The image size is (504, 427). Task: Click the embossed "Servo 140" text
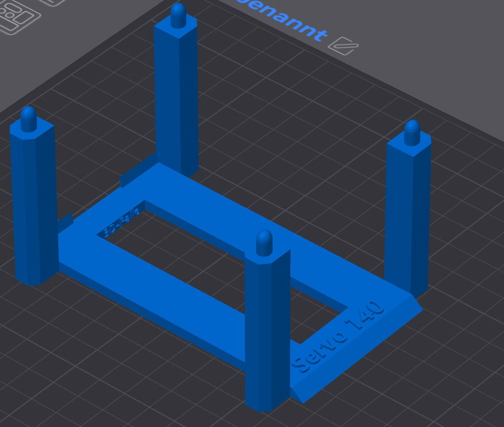pyautogui.click(x=338, y=339)
